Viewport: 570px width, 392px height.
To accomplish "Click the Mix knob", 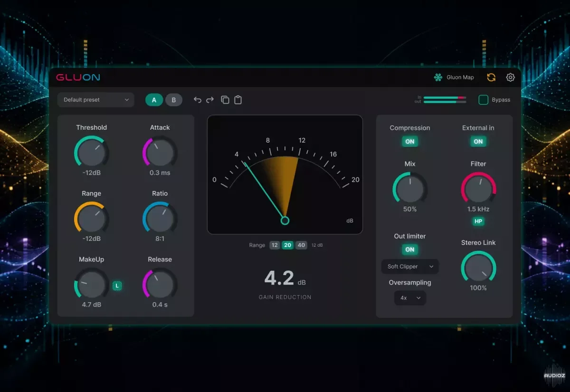I will pos(410,189).
